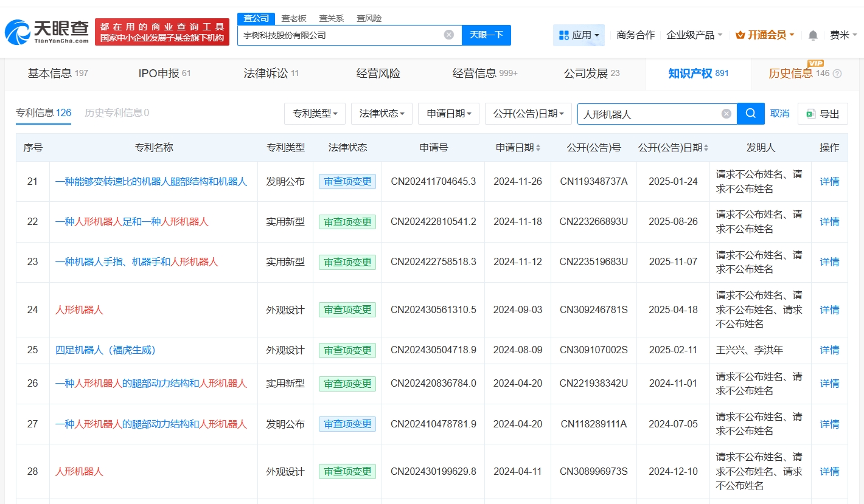Open the 基本信息 tab
Viewport: 864px width, 504px height.
pyautogui.click(x=58, y=74)
